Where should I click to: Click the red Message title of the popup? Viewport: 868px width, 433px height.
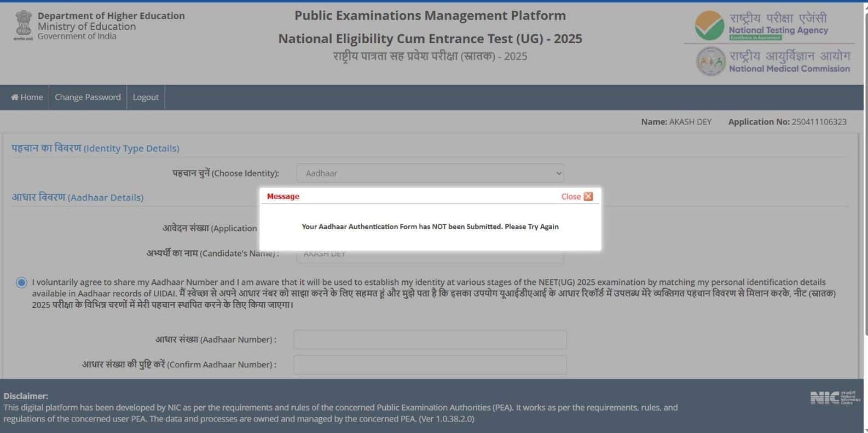point(283,196)
